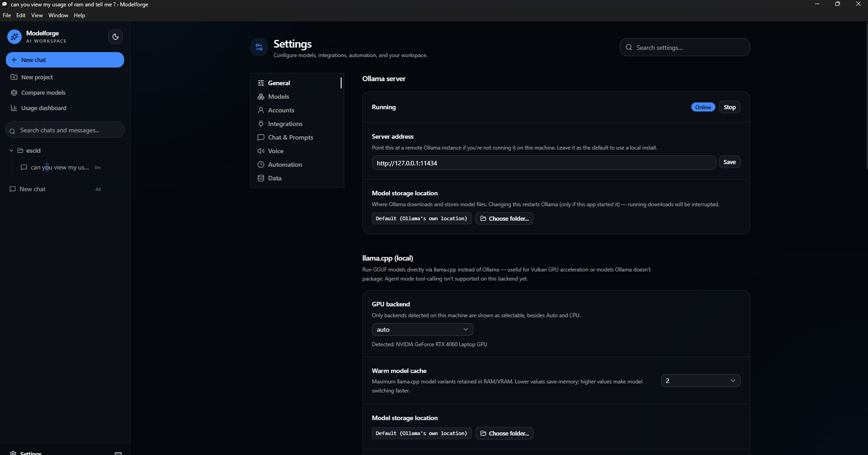Stop the running Ollama server
This screenshot has height=455, width=868.
tap(729, 107)
